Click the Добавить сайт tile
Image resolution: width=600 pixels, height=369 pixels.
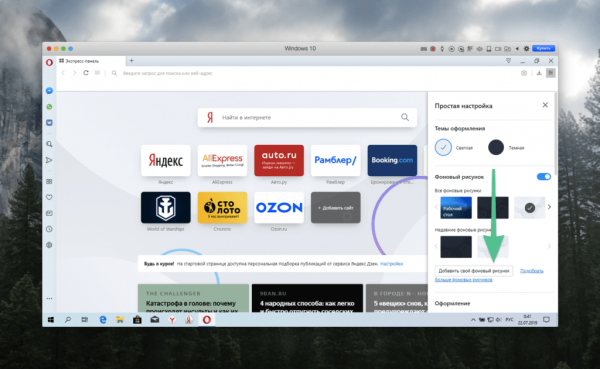(x=336, y=207)
